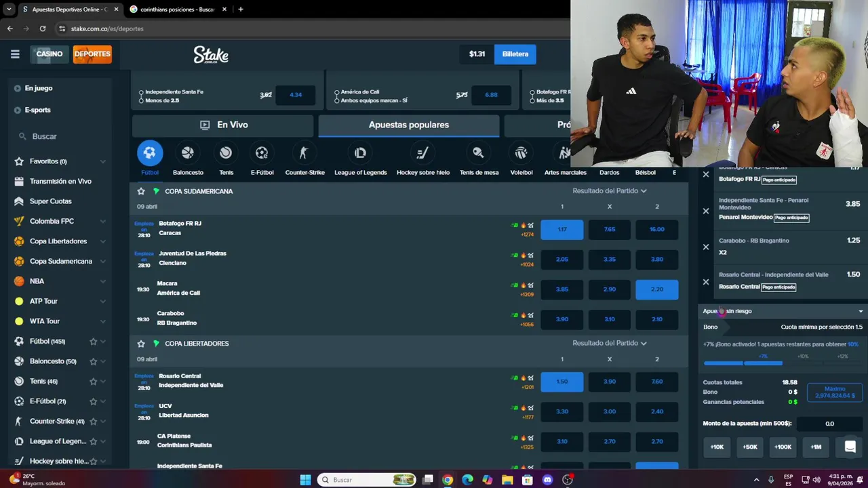Click the bet amount input field
The width and height of the screenshot is (868, 488).
point(829,424)
